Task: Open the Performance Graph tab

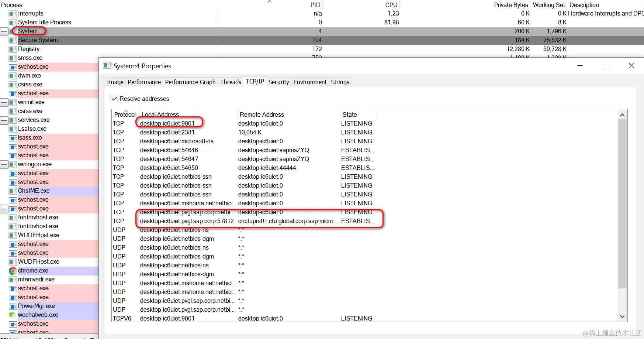Action: pos(190,82)
